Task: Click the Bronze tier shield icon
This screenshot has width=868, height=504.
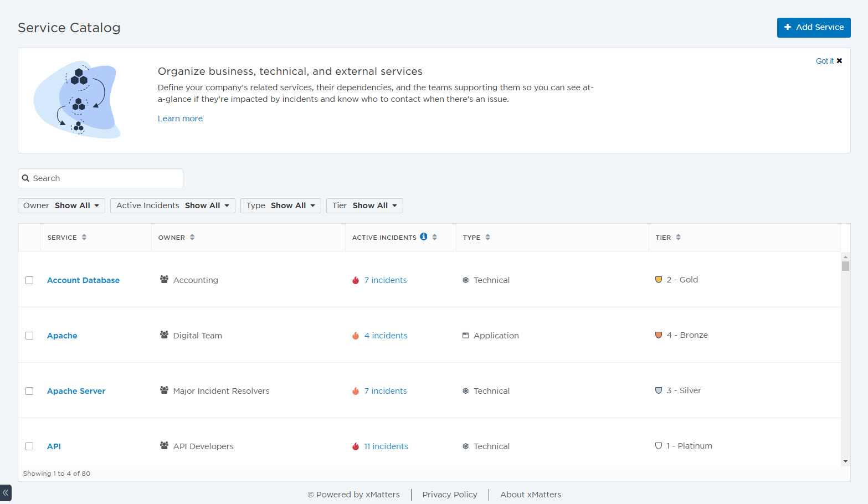Action: tap(659, 335)
